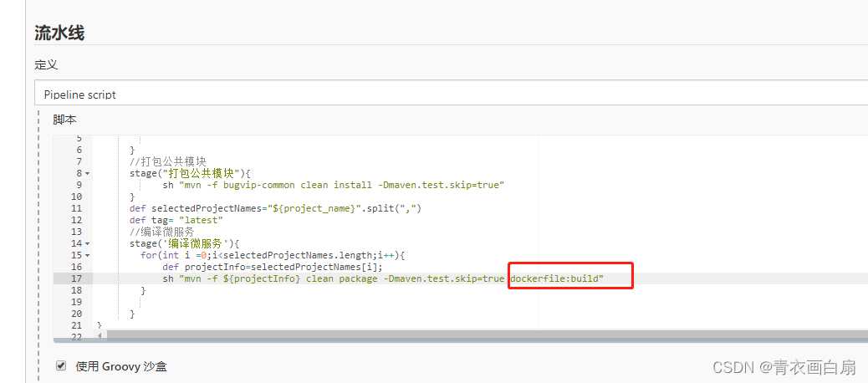
Task: Click line number 10 in the gutter
Action: tap(76, 197)
